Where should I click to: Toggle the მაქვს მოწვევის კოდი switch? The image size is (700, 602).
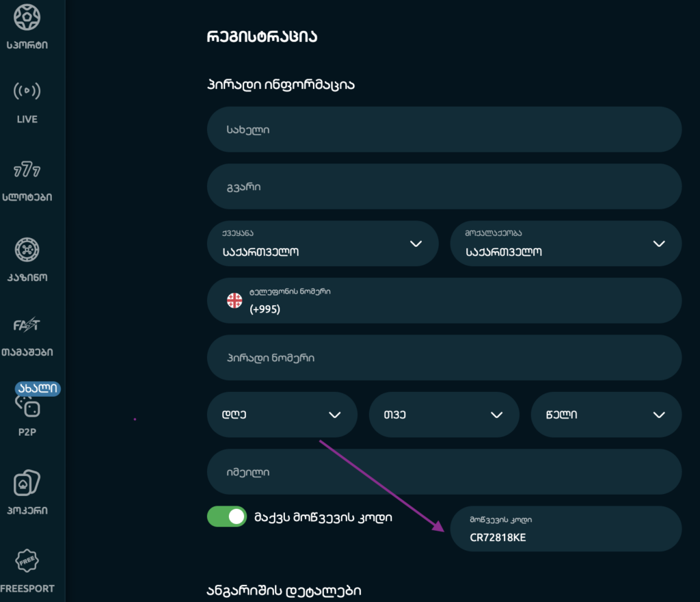coord(226,517)
